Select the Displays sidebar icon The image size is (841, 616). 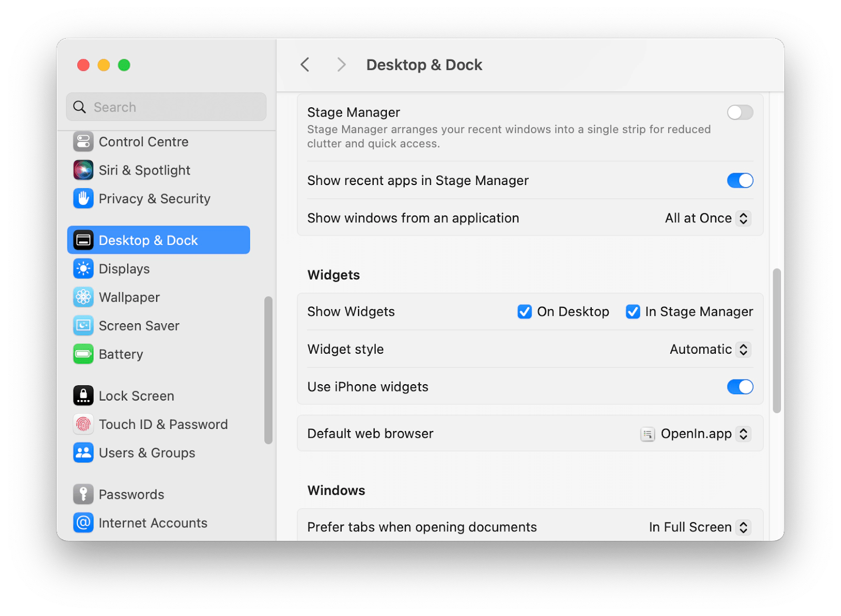click(83, 269)
